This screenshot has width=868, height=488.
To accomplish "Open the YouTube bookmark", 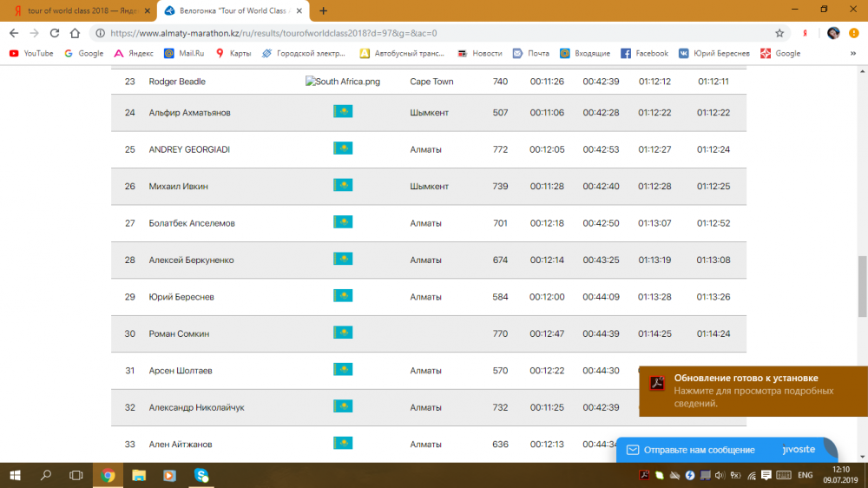I will tap(31, 53).
